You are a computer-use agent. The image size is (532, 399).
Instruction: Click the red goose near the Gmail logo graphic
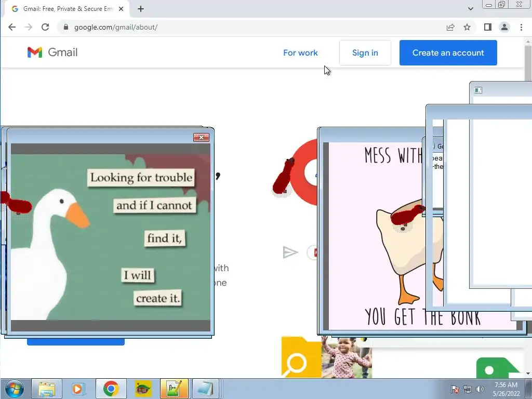coord(284,177)
